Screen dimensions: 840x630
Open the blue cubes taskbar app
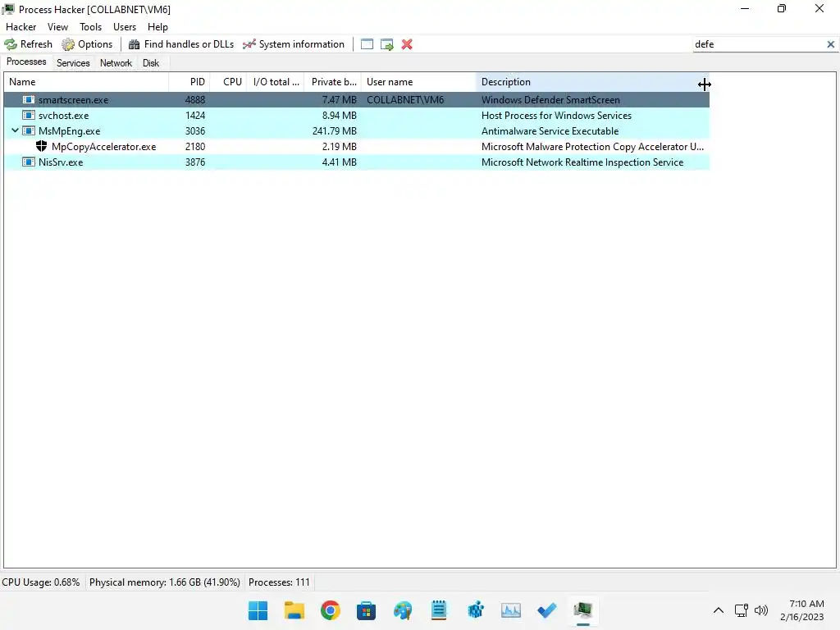click(475, 610)
